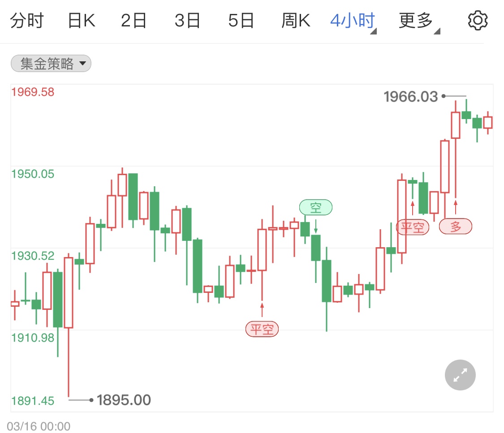
Task: Click the 1950.05 price axis label
Action: [33, 174]
